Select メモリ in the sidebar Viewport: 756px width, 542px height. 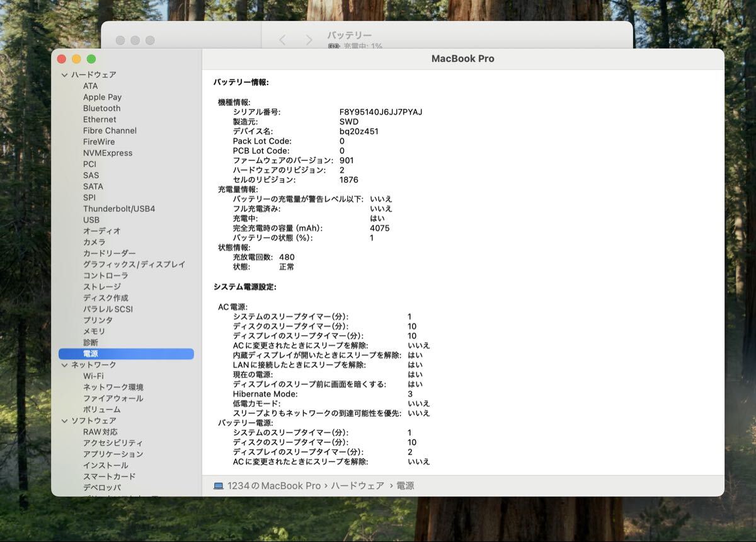94,332
